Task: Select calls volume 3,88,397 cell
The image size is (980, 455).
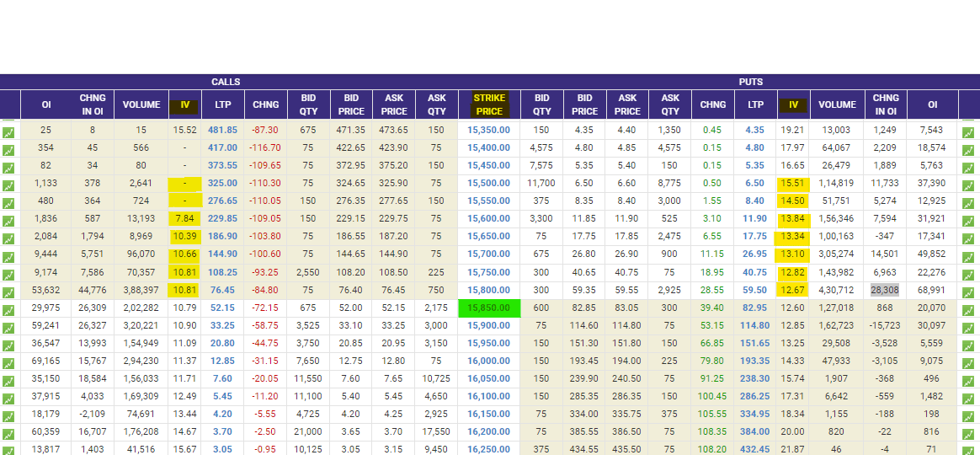Action: 141,290
